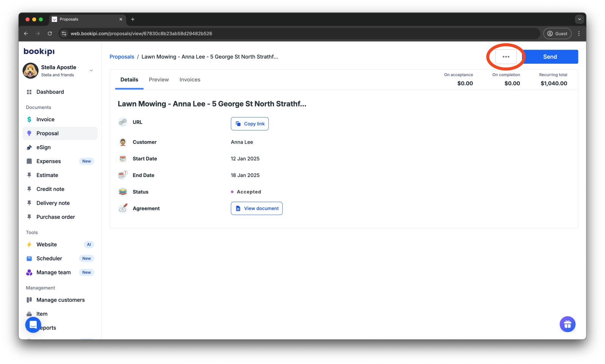Click Stella Apostle's dog avatar
Viewport: 605px width, 364px height.
[30, 71]
